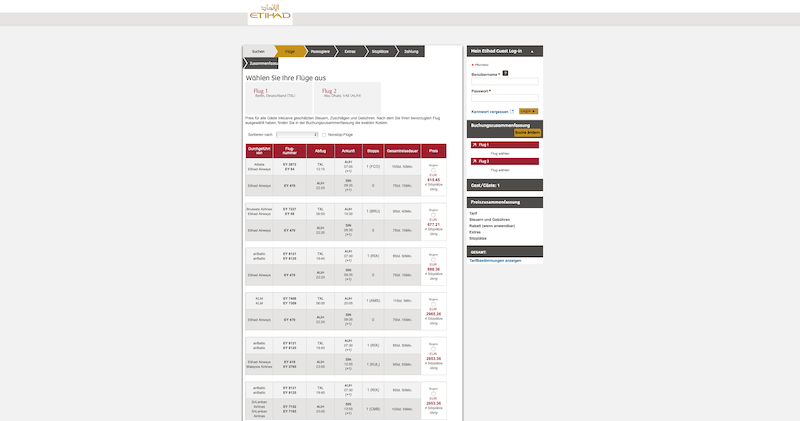
Task: Go to the Suchen step
Action: pyautogui.click(x=258, y=52)
